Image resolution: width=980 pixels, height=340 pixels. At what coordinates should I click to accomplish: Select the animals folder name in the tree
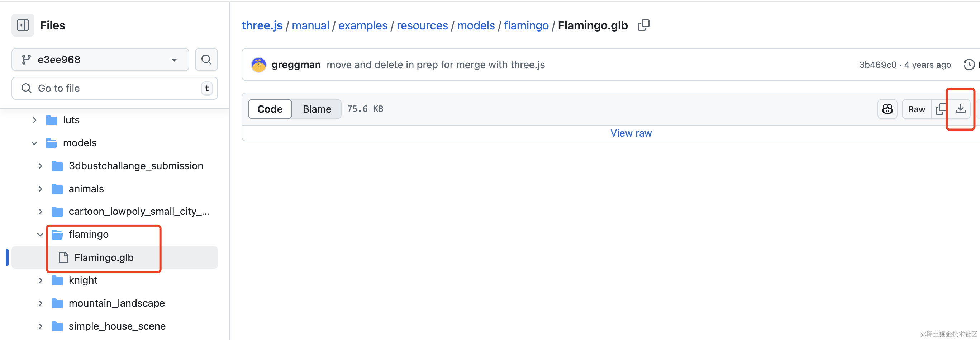pyautogui.click(x=86, y=189)
